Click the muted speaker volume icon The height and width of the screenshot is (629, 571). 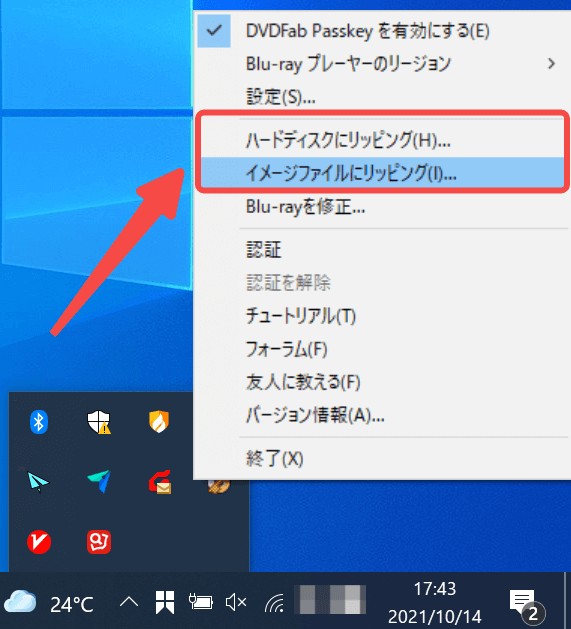pyautogui.click(x=236, y=602)
